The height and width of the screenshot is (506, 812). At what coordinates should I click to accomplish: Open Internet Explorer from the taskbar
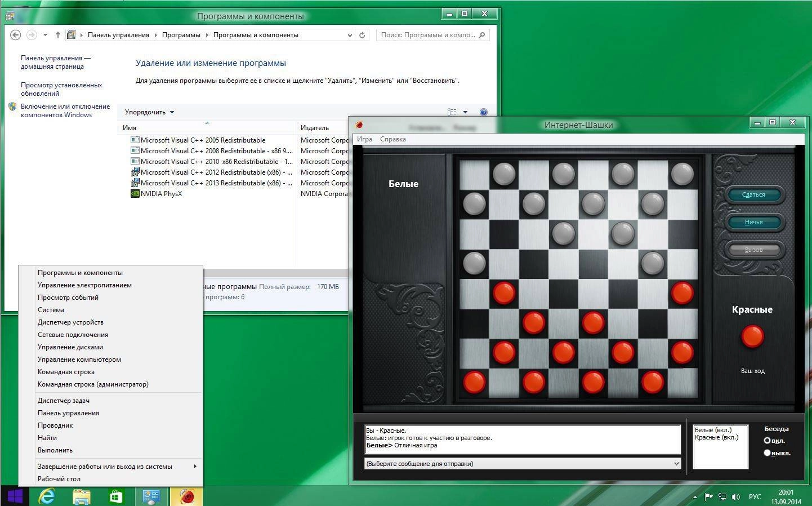coord(46,496)
